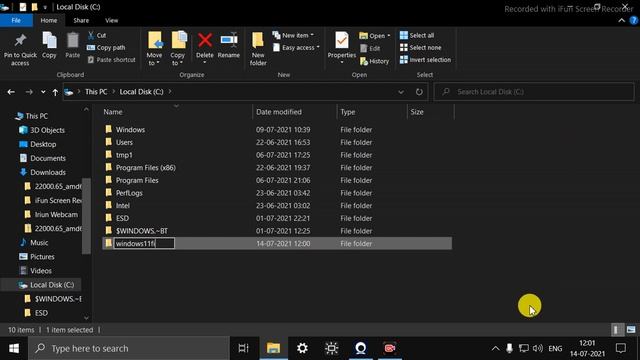Open the Windows Start menu
The image size is (640, 360).
[x=14, y=348]
